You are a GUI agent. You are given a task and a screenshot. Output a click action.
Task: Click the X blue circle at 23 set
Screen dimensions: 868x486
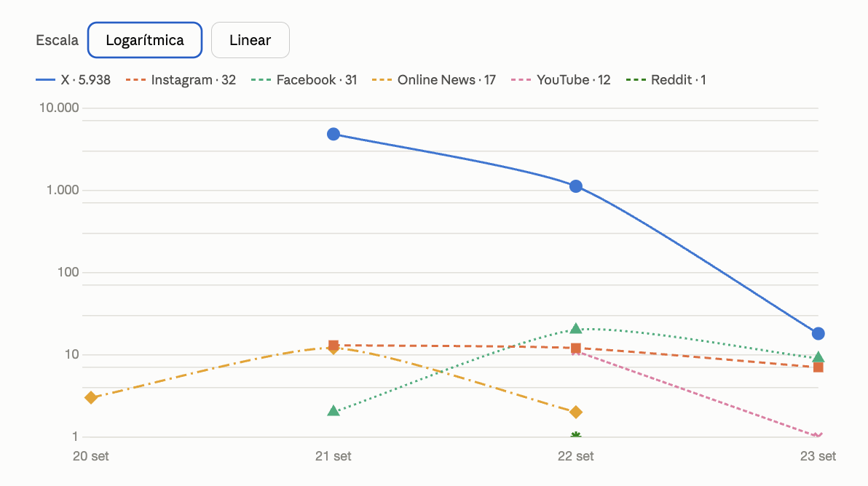click(x=818, y=333)
